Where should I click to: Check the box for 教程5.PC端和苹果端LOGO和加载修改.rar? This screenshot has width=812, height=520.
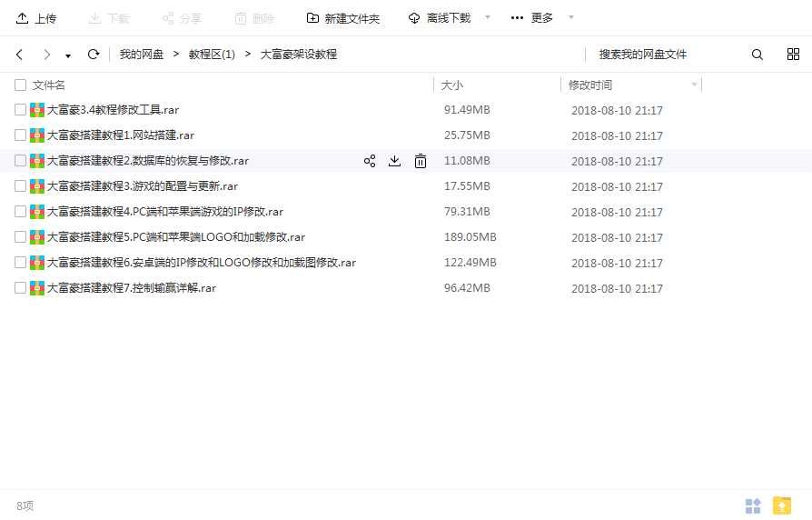[x=20, y=237]
